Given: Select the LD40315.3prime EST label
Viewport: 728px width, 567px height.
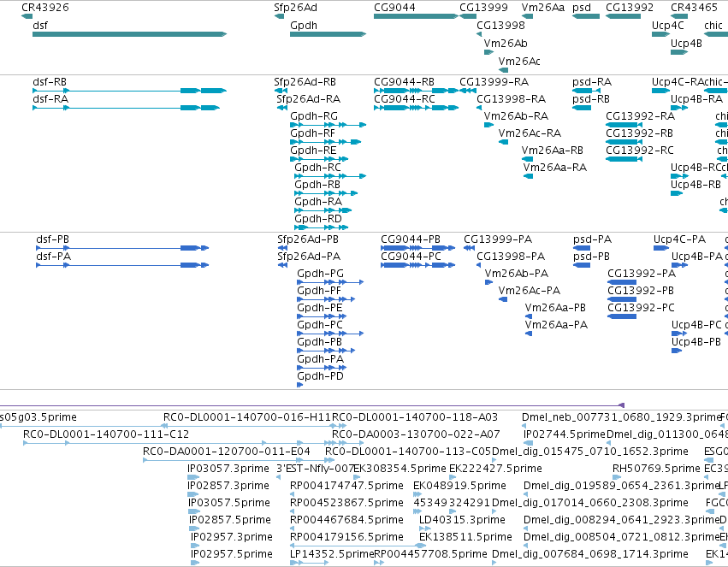Looking at the screenshot, I should pos(461,520).
